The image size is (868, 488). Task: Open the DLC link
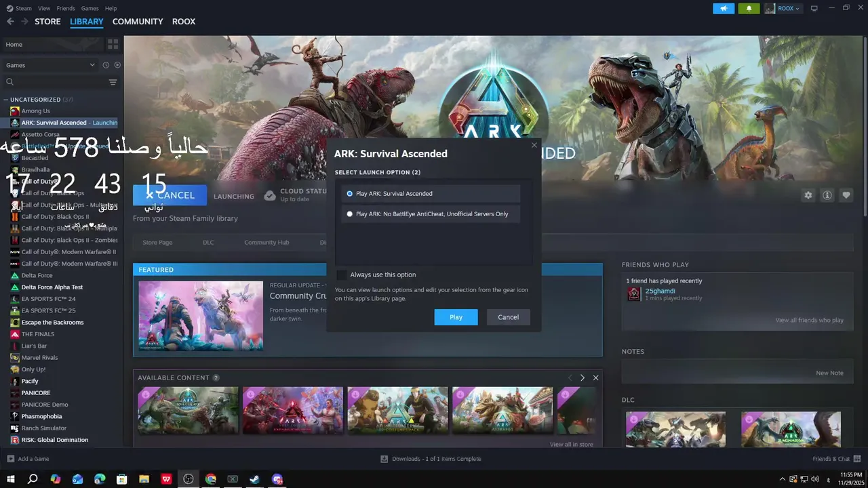[x=208, y=242]
